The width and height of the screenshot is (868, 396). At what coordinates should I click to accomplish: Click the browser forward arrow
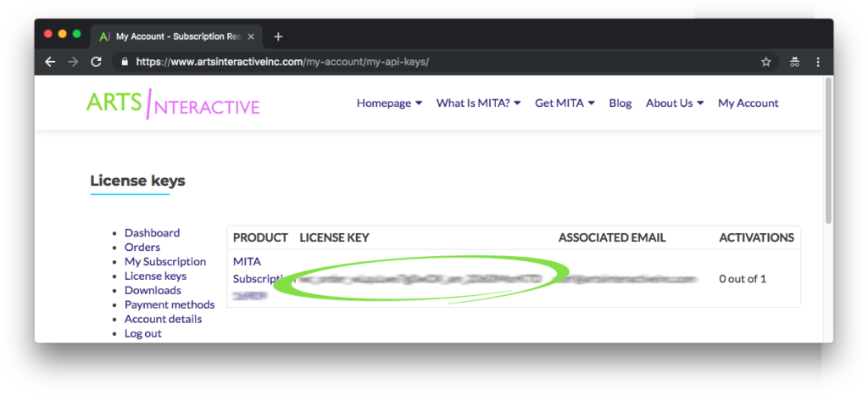click(x=73, y=62)
